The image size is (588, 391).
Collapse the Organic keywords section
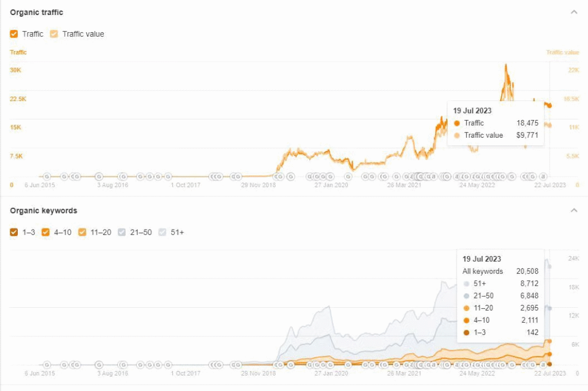pyautogui.click(x=573, y=211)
